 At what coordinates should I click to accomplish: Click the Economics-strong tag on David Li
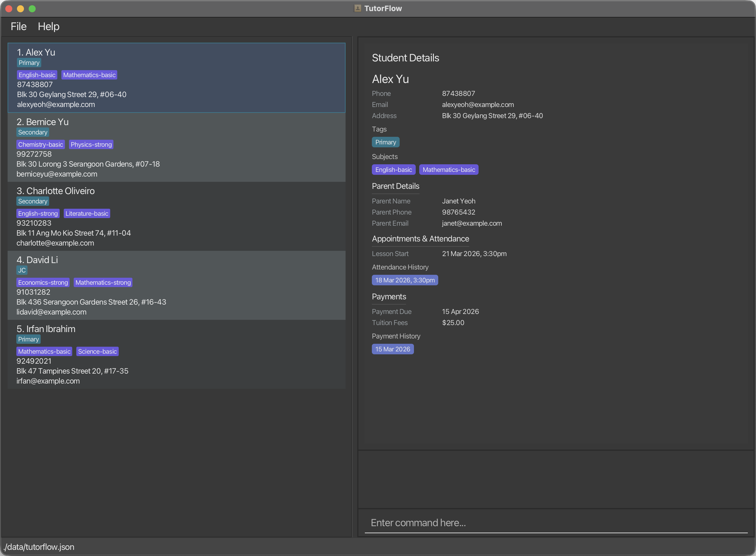43,282
